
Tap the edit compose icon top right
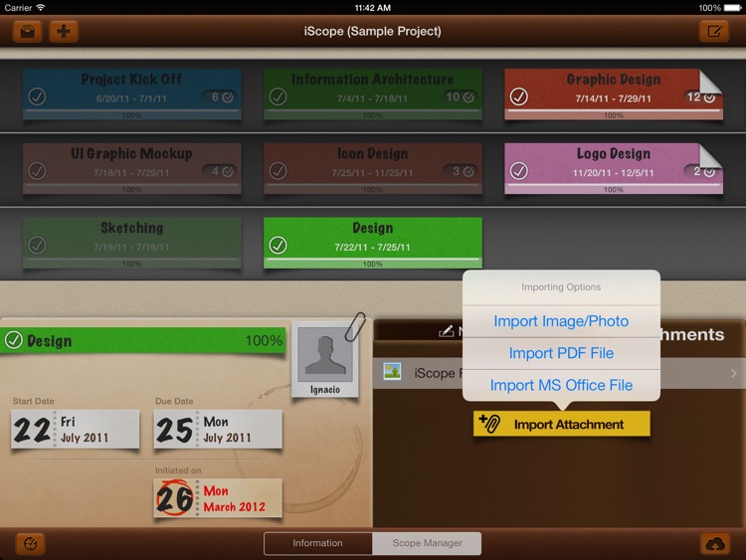click(x=714, y=32)
